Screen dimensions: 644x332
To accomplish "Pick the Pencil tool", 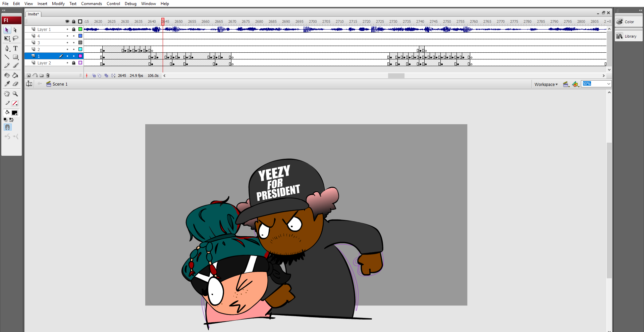I will (x=7, y=65).
